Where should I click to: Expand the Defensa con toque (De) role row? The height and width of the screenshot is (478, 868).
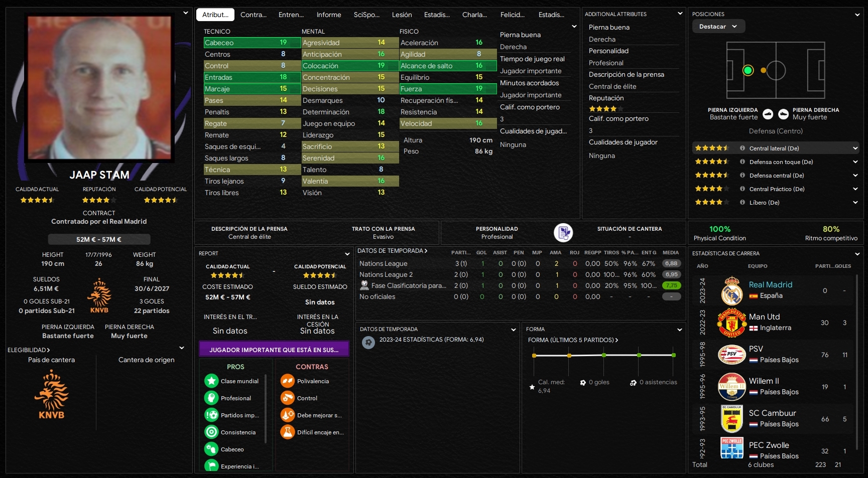tap(855, 162)
